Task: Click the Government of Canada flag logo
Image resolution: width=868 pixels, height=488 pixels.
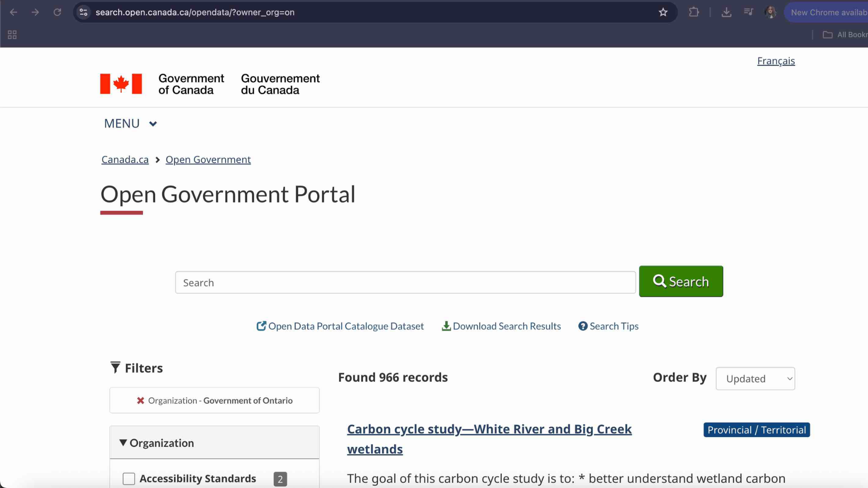Action: click(121, 84)
